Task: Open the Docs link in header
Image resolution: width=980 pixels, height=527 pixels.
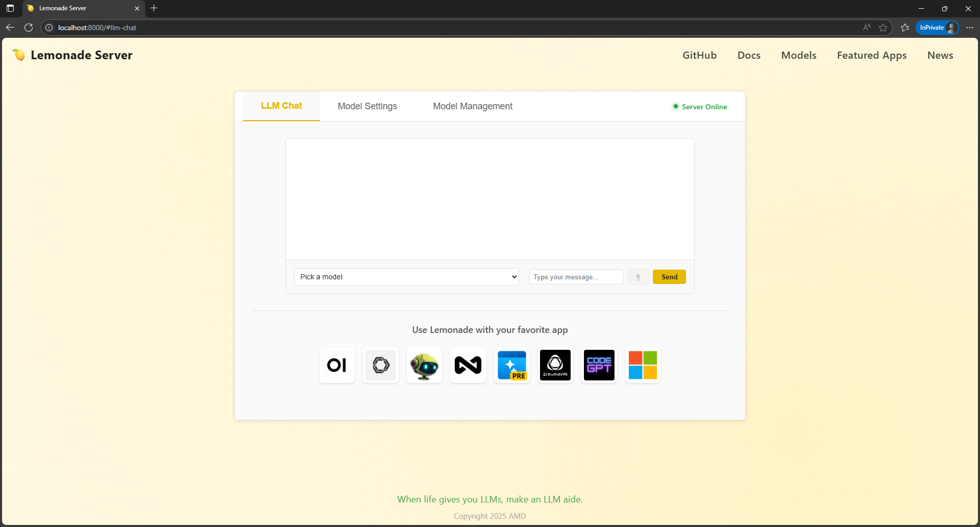Action: pyautogui.click(x=749, y=55)
